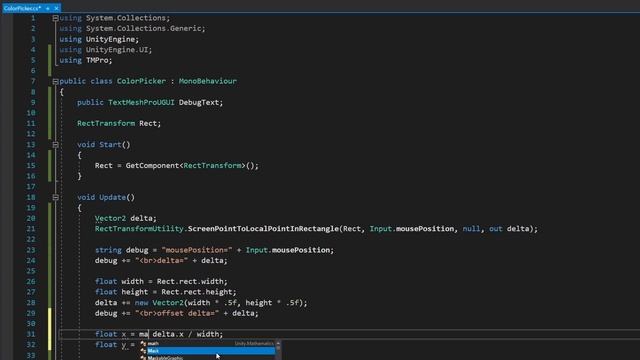Click 'Vector2' type on line 20
640x360 pixels.
(x=110, y=218)
